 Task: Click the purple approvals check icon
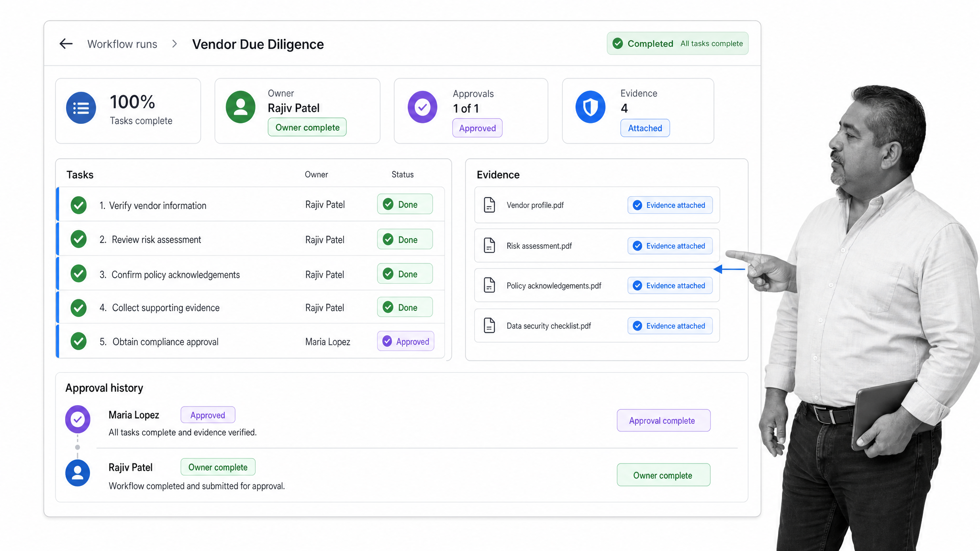pos(423,107)
